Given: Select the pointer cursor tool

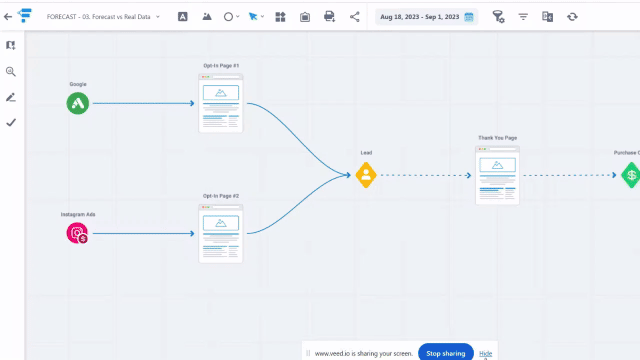Looking at the screenshot, I should [x=253, y=17].
